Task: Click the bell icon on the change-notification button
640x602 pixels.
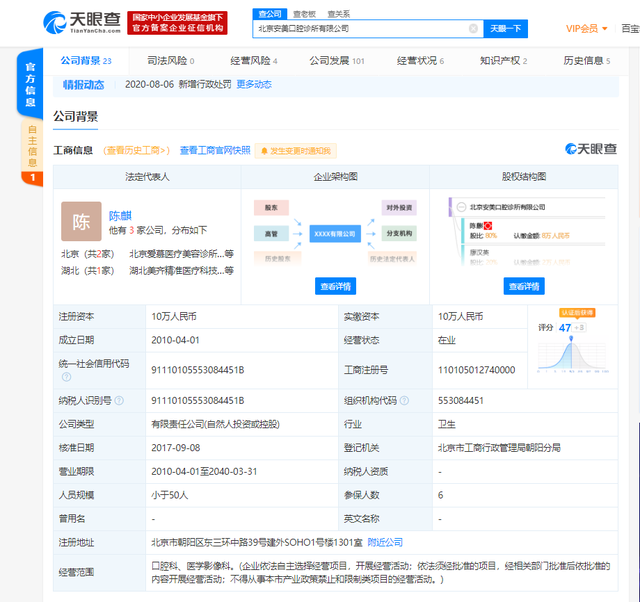Action: [264, 151]
